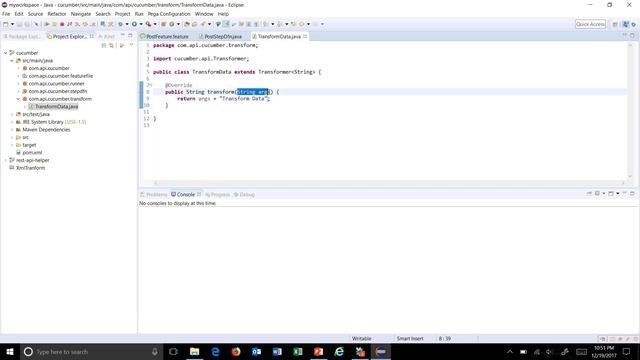Click Collapse All in Project Explorer

click(x=104, y=45)
